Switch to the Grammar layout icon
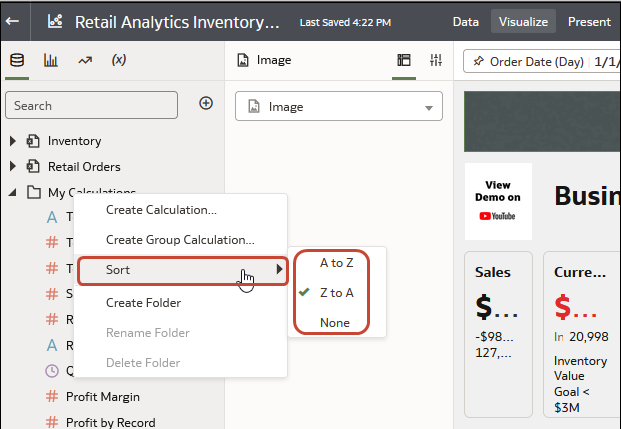621x429 pixels. (404, 60)
